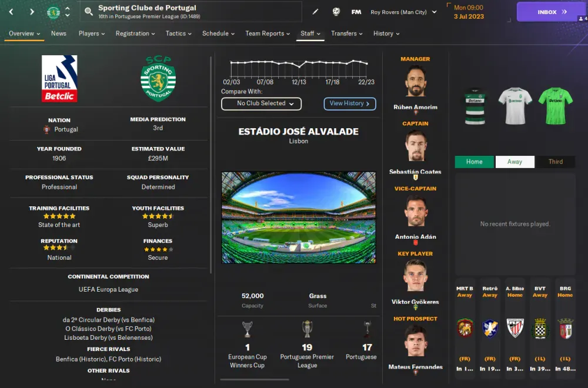
Task: Toggle the club up/down switcher arrows
Action: 68,12
